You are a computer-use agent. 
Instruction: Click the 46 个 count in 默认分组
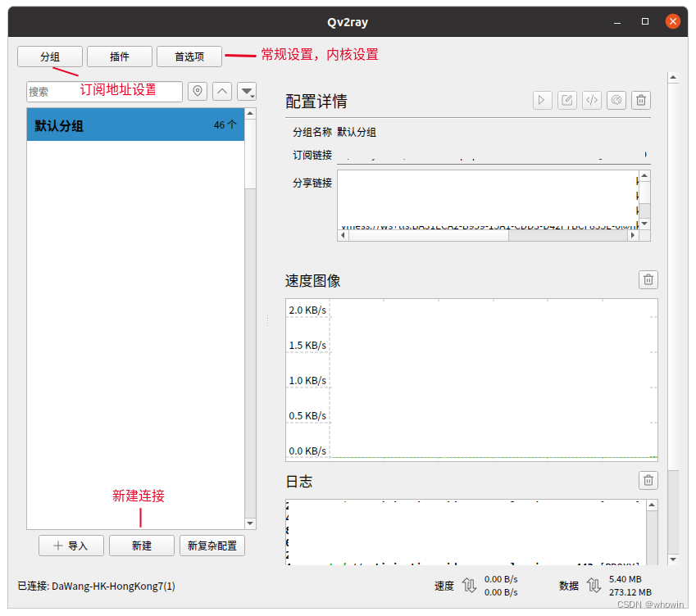pyautogui.click(x=225, y=125)
